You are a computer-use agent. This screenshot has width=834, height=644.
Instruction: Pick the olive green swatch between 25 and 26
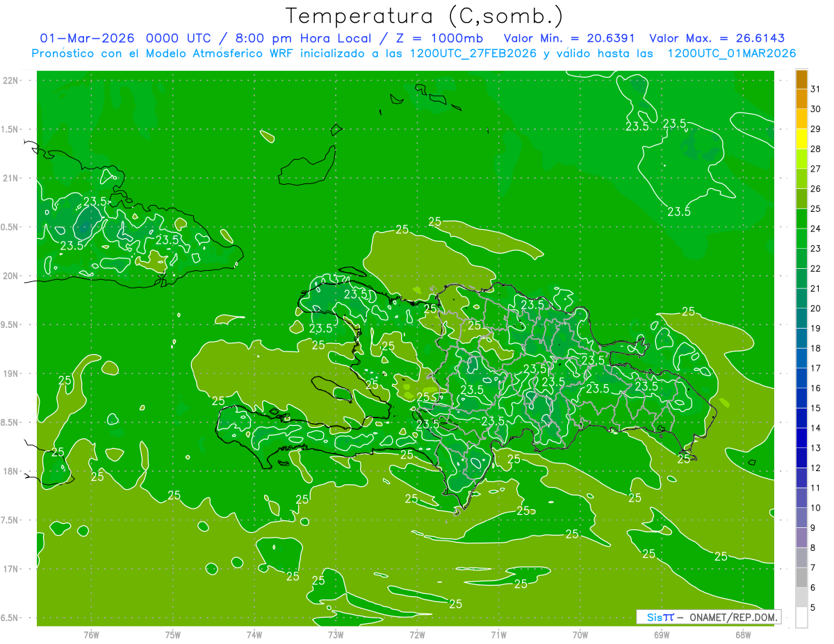802,199
